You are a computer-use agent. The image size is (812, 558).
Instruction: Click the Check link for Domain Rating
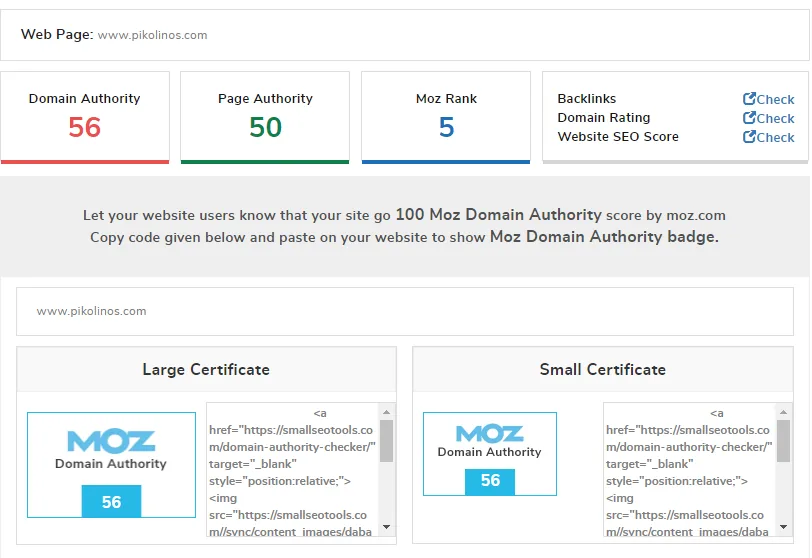[768, 118]
